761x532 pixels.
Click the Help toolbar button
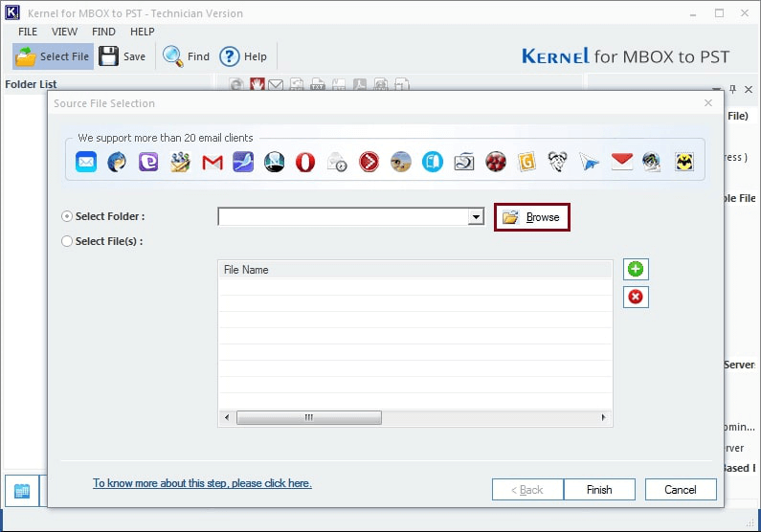click(x=243, y=56)
